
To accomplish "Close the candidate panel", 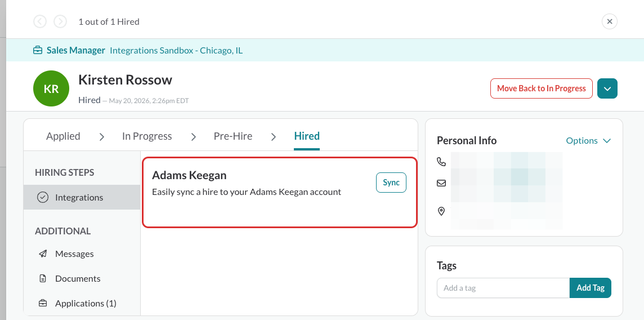I will [610, 21].
